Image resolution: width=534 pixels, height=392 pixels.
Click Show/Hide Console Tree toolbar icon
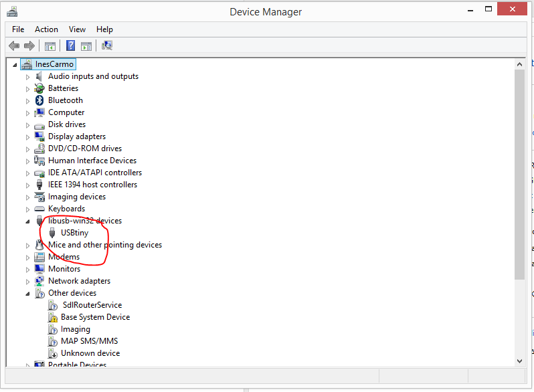50,46
